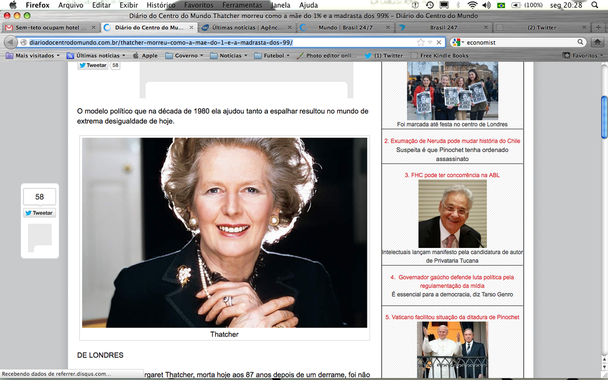The width and height of the screenshot is (608, 380).
Task: Click the search magnifier in search box
Action: coord(580,42)
